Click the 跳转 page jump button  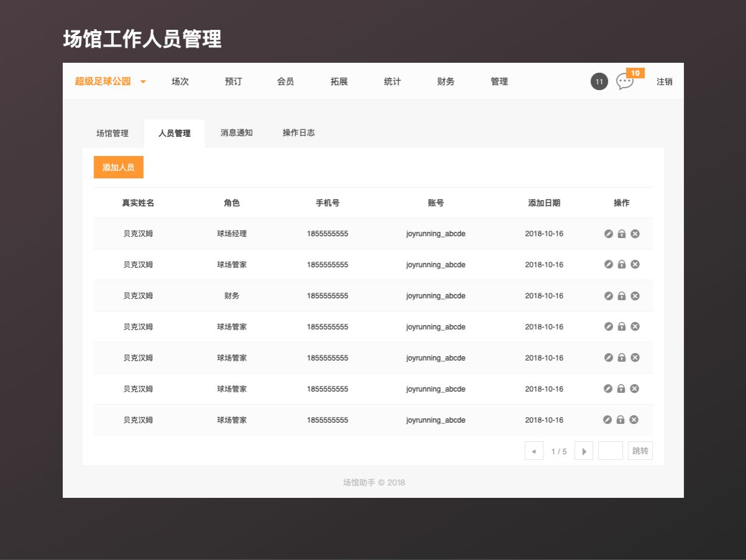pos(640,451)
